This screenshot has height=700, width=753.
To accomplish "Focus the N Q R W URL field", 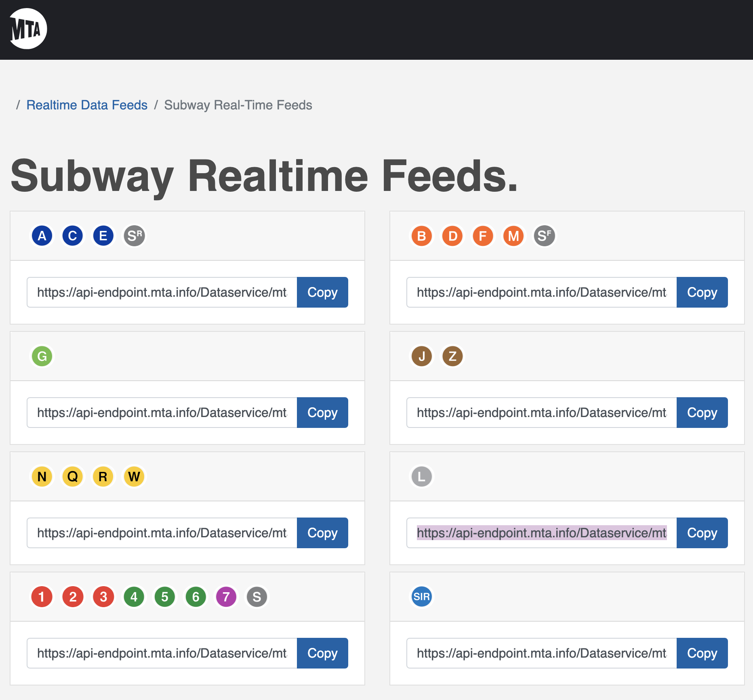I will [162, 533].
